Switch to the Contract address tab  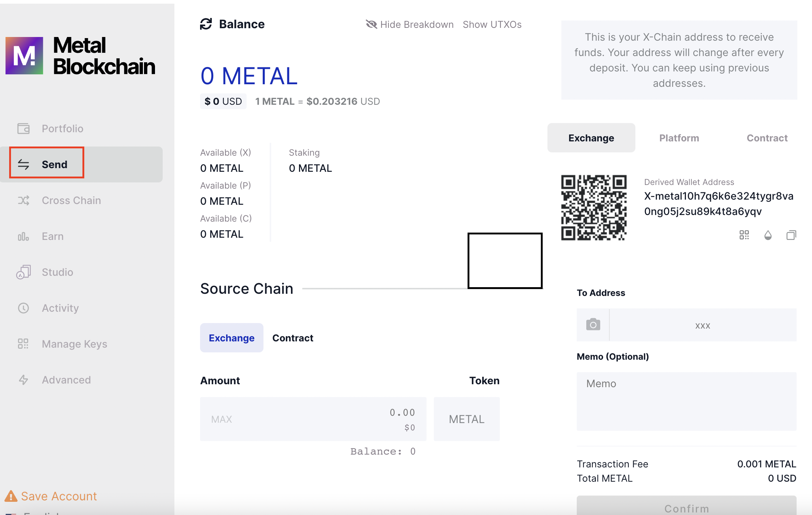coord(767,138)
